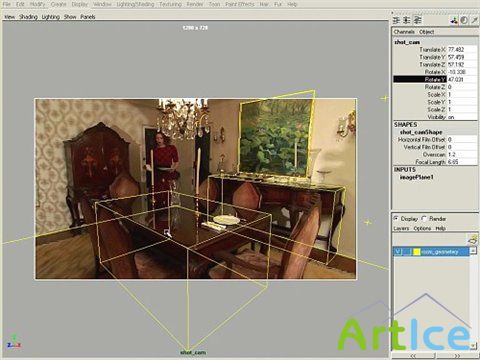The image size is (480, 360).
Task: Open the viewport Shading menu
Action: click(x=28, y=17)
